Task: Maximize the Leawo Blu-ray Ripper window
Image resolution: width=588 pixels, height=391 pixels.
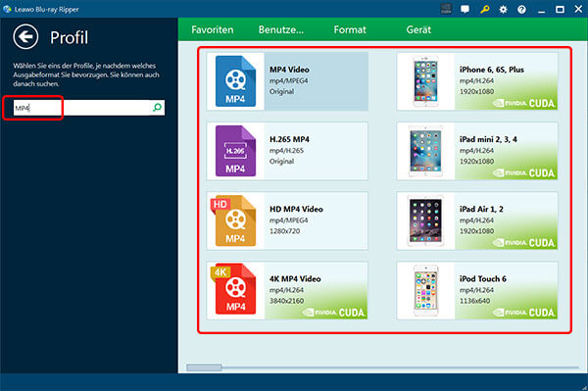Action: coord(560,10)
